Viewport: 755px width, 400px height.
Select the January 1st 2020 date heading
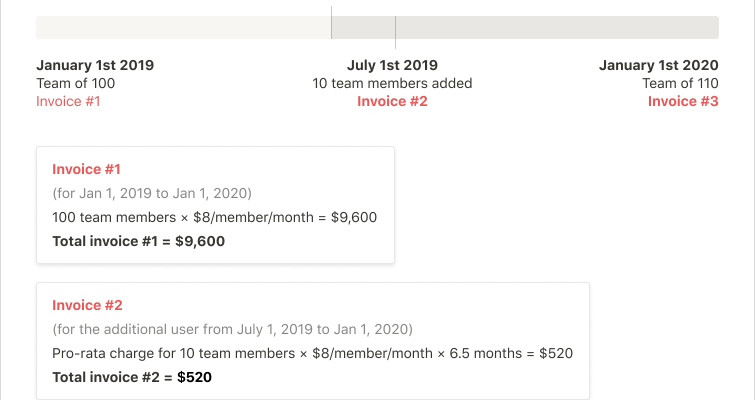point(658,65)
